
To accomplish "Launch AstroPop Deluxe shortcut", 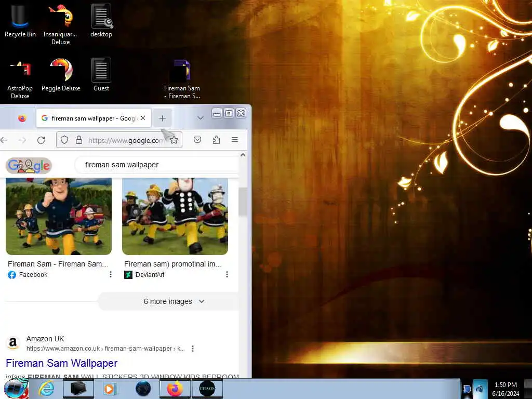I will click(20, 79).
